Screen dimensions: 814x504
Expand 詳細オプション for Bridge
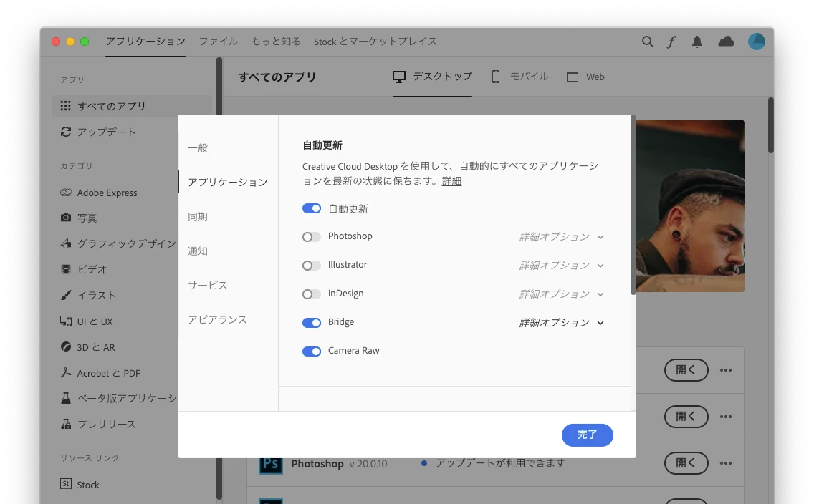click(562, 323)
